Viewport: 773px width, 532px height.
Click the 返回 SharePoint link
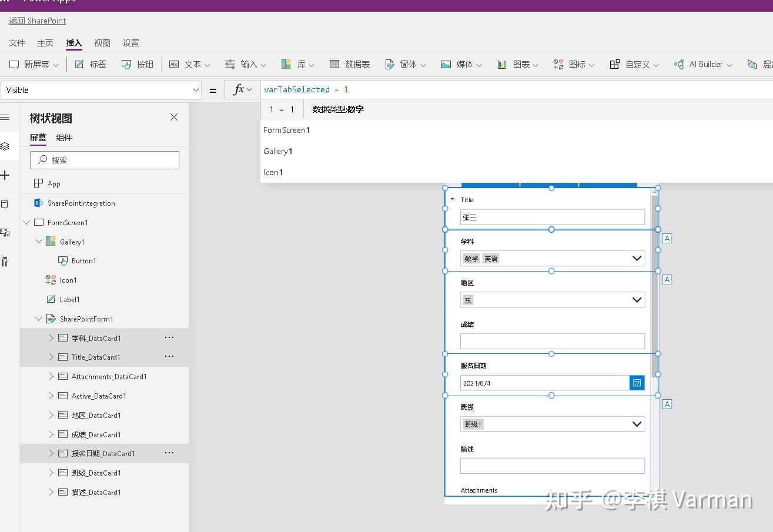tap(37, 21)
